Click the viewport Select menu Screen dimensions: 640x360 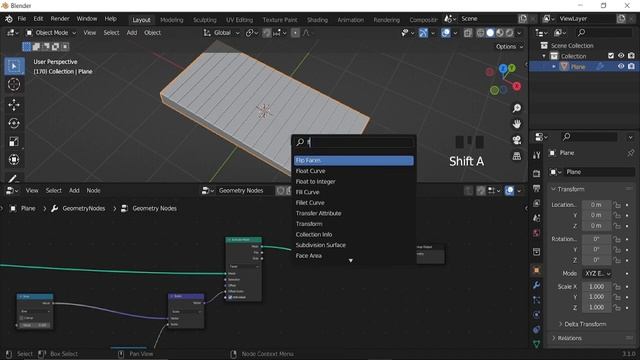(x=111, y=33)
